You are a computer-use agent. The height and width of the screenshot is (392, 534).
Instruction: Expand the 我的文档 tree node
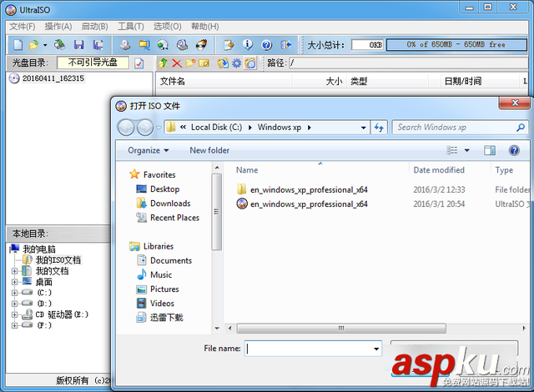point(15,271)
